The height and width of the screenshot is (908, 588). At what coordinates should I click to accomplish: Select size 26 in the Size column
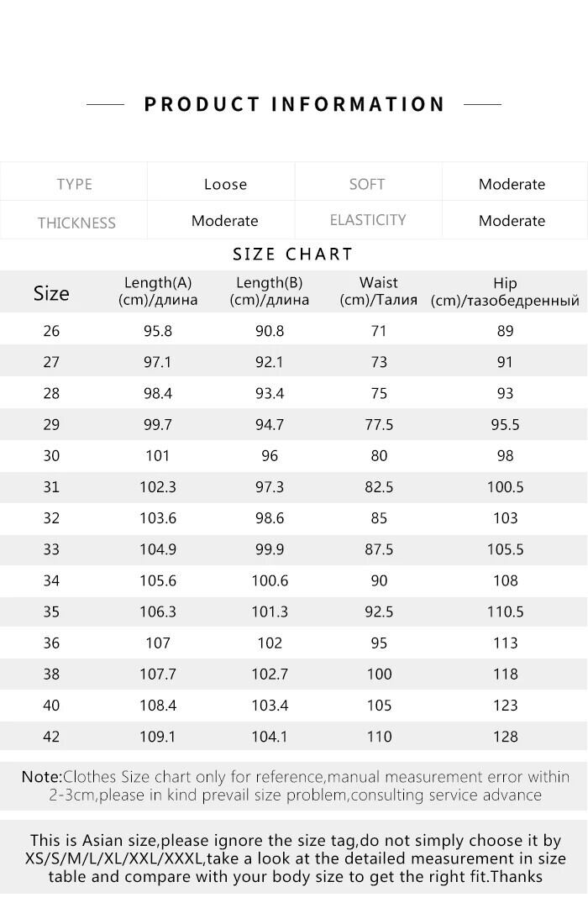(x=51, y=331)
